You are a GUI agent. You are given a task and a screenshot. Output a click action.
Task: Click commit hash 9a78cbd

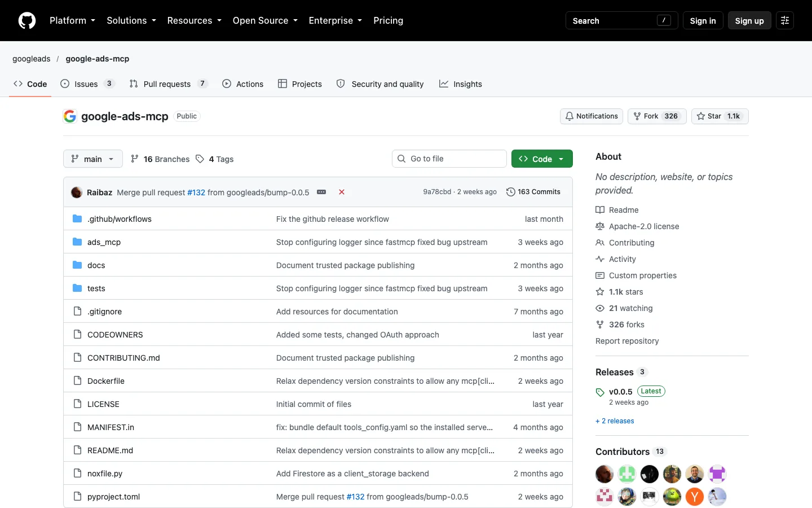(437, 192)
